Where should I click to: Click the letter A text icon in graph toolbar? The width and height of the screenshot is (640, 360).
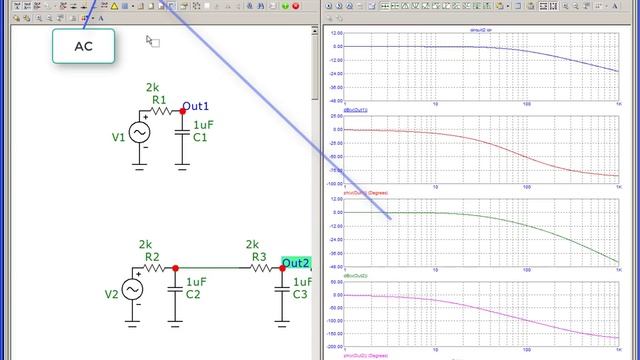[x=614, y=6]
